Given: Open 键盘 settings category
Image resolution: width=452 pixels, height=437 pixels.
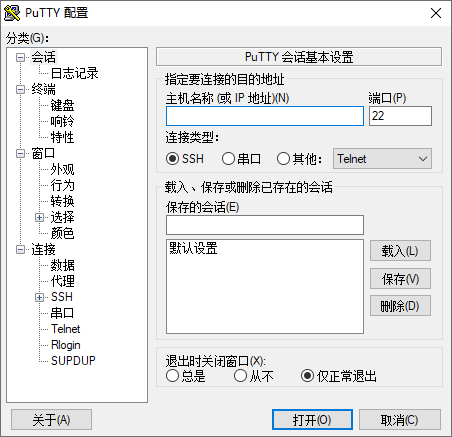Looking at the screenshot, I should 62,105.
